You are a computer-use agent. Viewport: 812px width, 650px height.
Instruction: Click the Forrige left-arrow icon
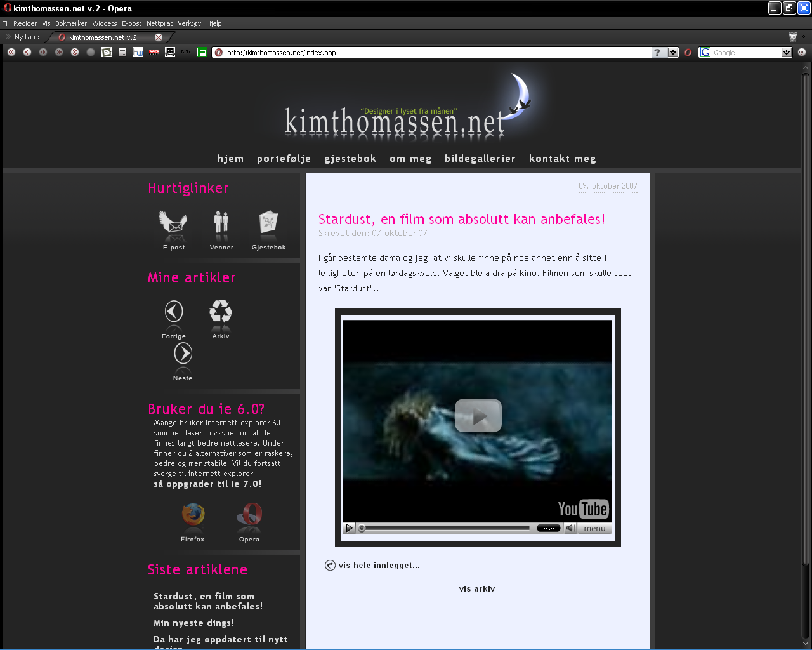pos(174,312)
